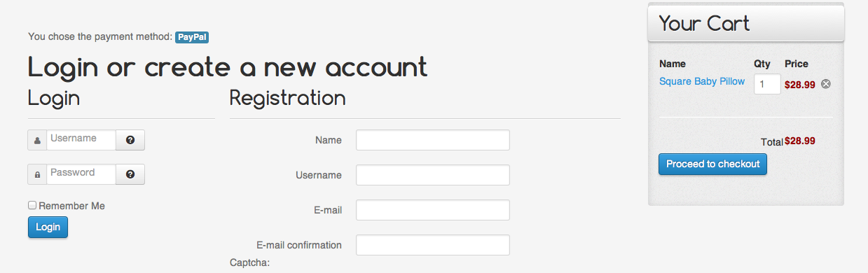
Task: Select the E-mail confirmation field
Action: [433, 245]
